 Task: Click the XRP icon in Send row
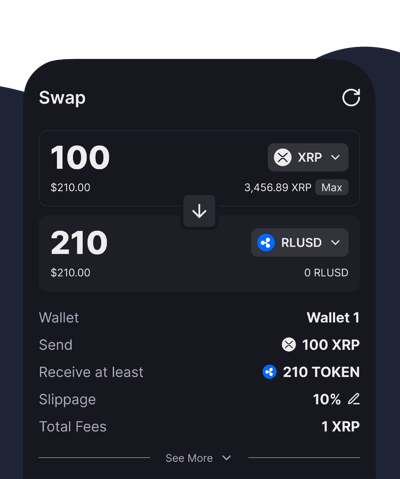pos(289,345)
